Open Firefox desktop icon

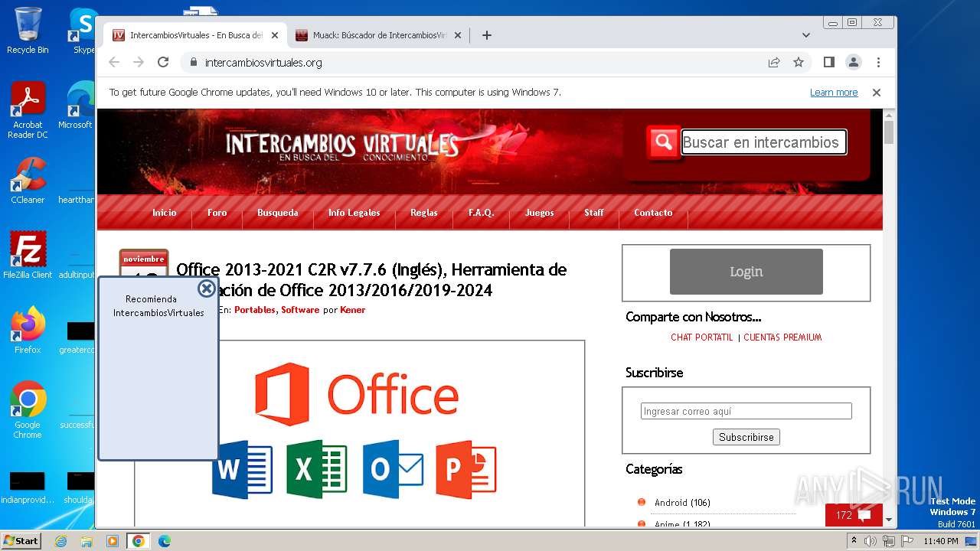point(28,331)
